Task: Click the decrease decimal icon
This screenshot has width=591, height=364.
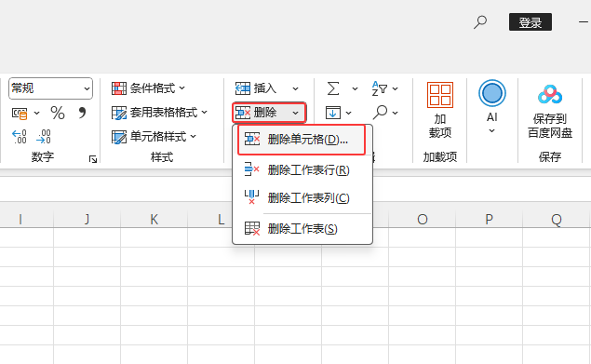Action: pos(44,137)
